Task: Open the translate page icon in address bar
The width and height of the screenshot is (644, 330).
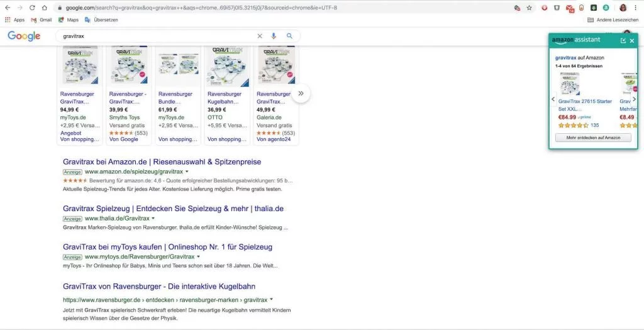Action: (x=517, y=8)
